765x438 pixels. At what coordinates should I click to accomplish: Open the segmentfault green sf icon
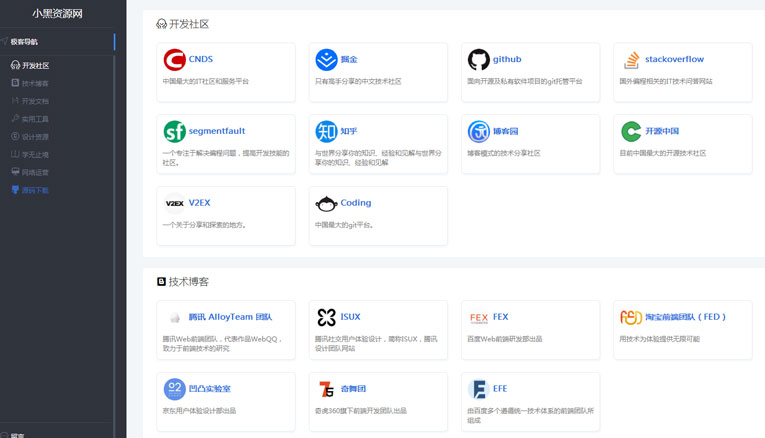tap(174, 131)
